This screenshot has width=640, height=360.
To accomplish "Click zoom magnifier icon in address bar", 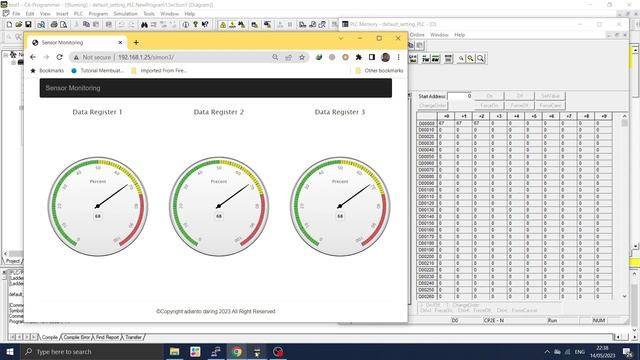I will (275, 57).
